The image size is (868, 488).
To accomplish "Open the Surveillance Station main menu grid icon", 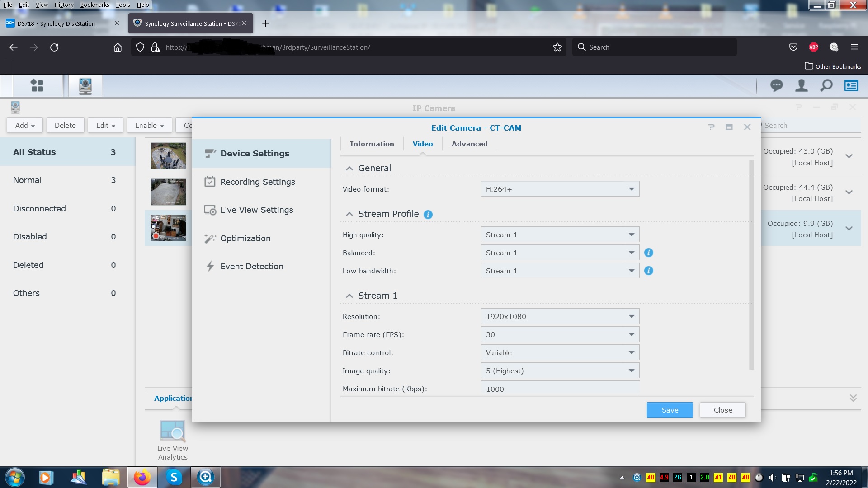I will tap(37, 85).
